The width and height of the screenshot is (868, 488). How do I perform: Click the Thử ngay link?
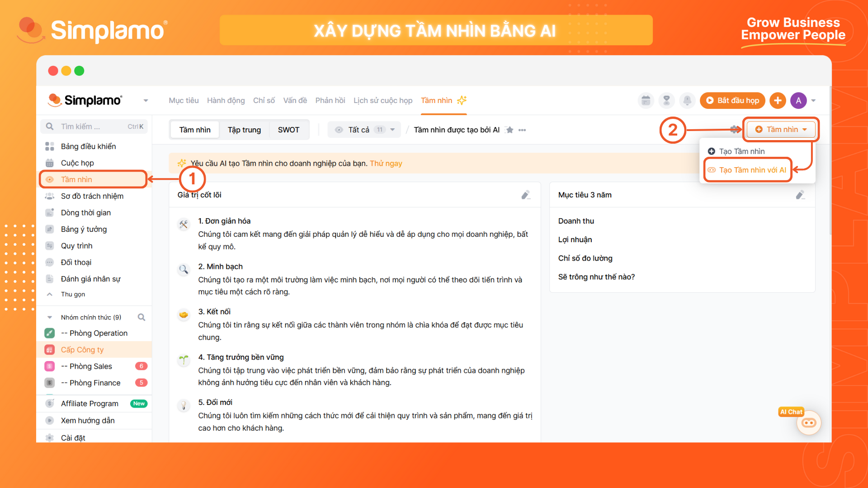click(x=386, y=163)
